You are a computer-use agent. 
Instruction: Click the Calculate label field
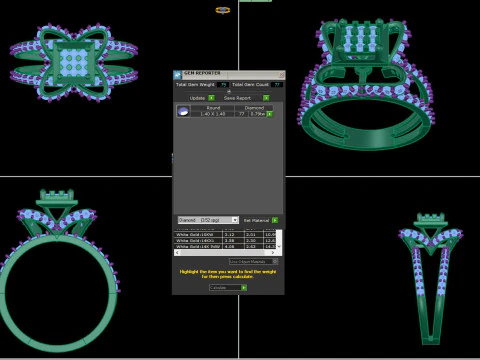tap(225, 288)
